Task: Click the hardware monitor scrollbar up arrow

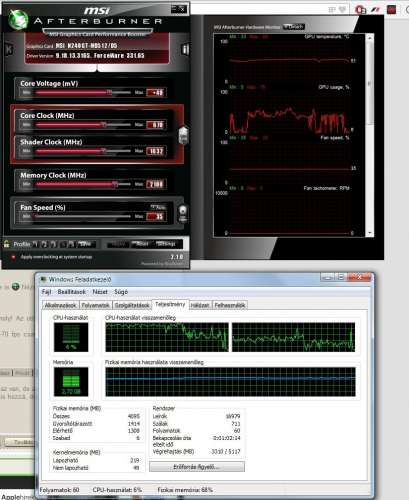Action: 370,38
